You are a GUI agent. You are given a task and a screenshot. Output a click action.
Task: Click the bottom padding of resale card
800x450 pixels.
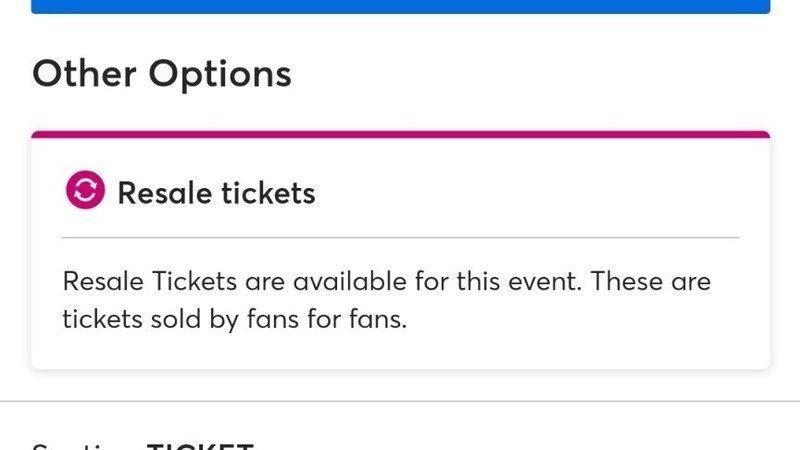click(x=400, y=354)
